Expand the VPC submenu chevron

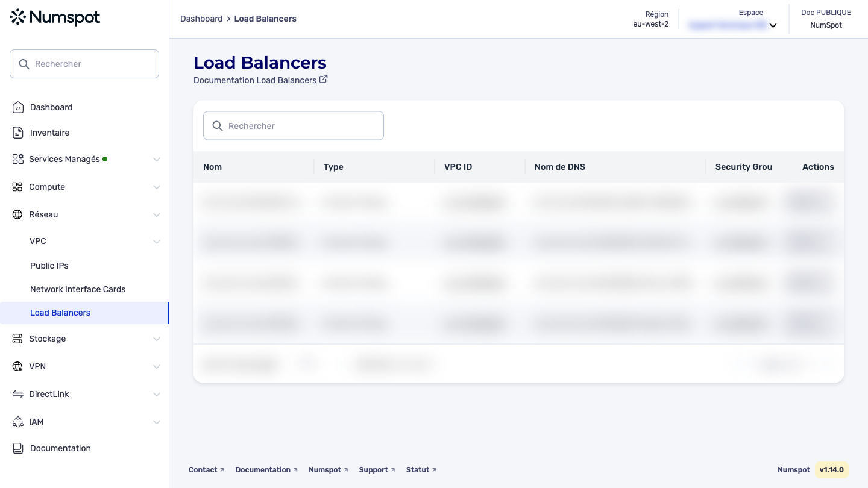tap(157, 242)
